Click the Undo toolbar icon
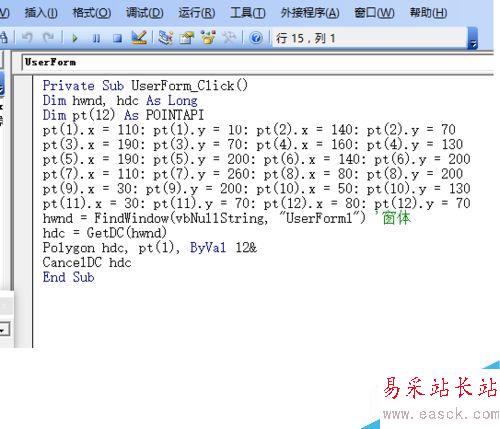 [27, 38]
